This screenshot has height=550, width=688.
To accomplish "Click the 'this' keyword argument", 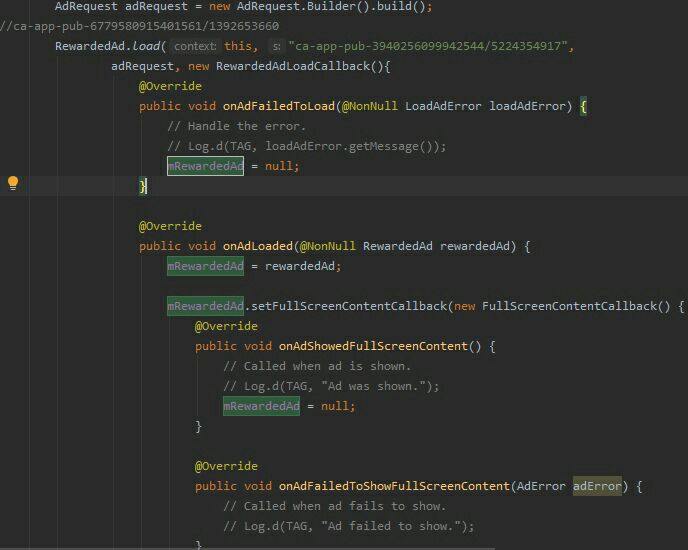I will click(237, 46).
